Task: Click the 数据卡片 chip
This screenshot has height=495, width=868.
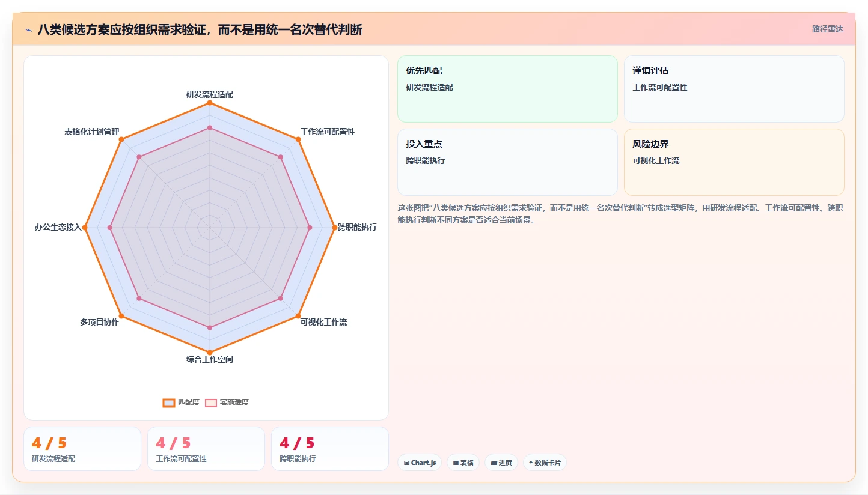Action: (x=545, y=463)
